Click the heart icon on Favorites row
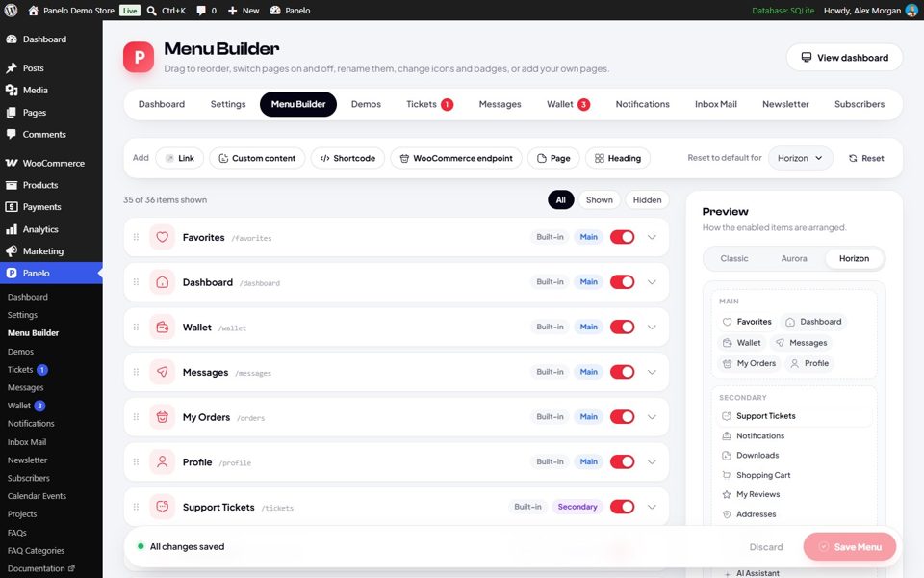 (x=162, y=237)
